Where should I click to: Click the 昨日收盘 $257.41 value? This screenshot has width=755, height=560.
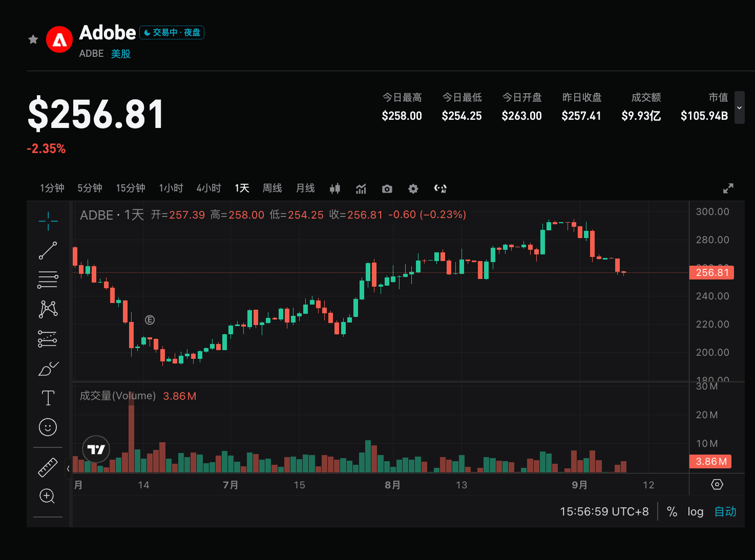coord(581,116)
